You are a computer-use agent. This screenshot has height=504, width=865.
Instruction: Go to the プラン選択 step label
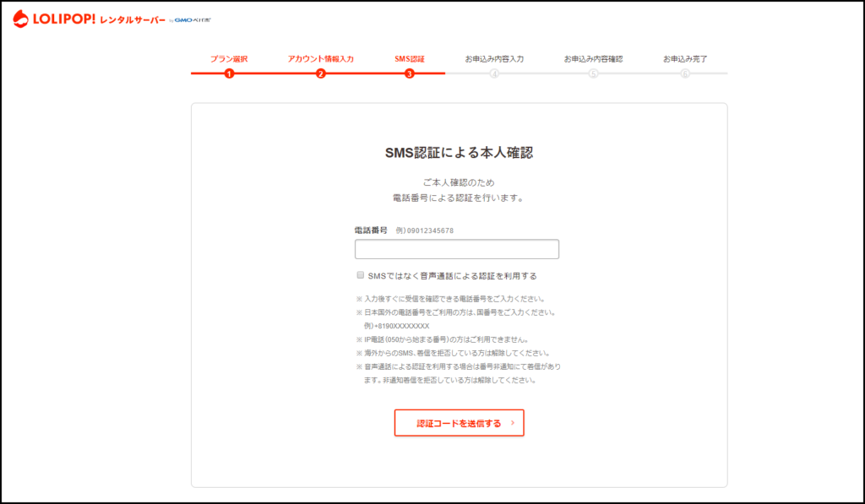click(229, 59)
